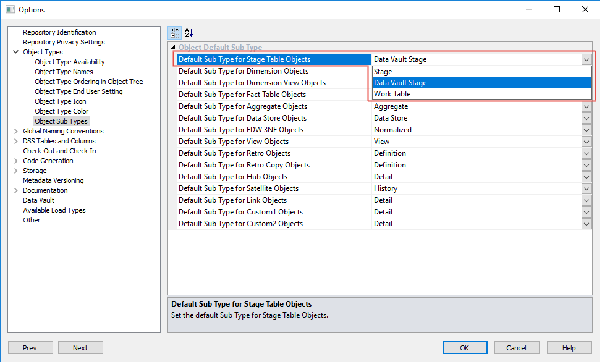Expand the Documentation tree node
Image resolution: width=602 pixels, height=364 pixels.
(x=15, y=190)
